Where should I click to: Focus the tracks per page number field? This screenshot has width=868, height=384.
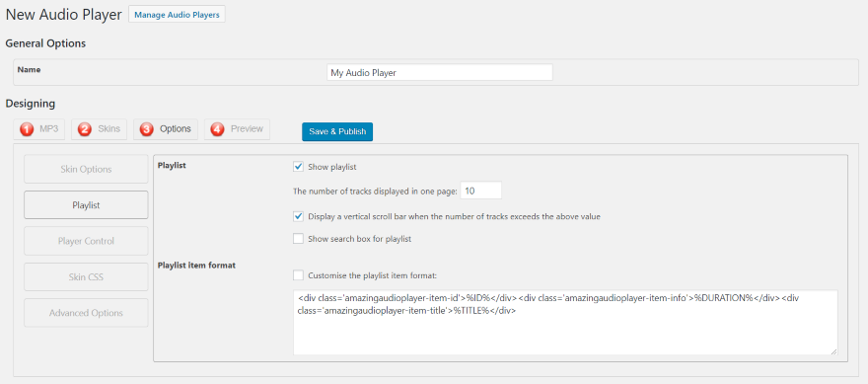click(x=480, y=191)
